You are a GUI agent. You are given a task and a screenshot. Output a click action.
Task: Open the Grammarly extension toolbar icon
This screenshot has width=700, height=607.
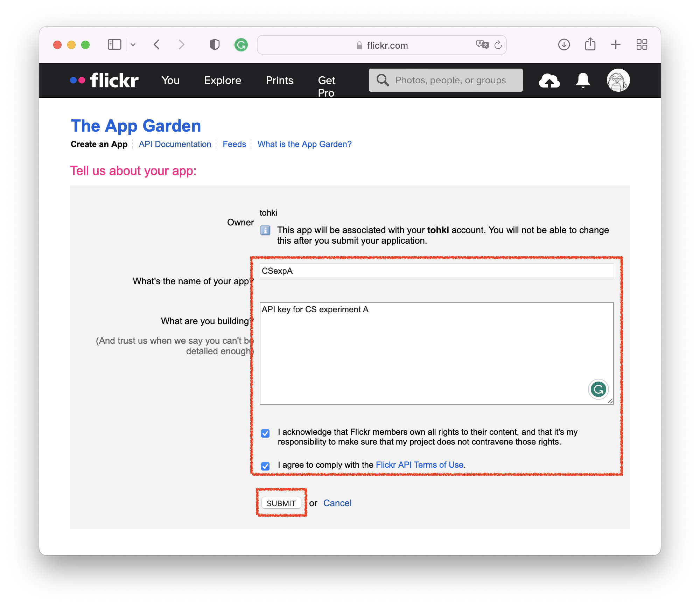tap(241, 45)
